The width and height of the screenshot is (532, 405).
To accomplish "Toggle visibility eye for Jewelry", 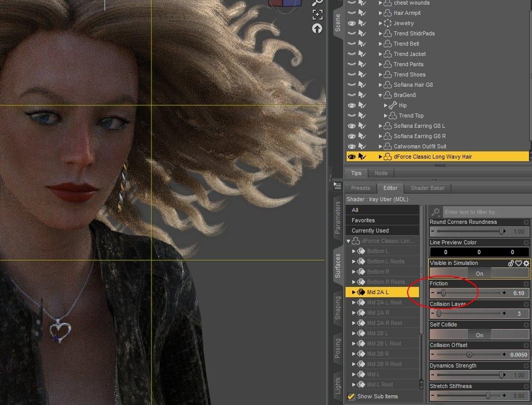I will [x=351, y=24].
